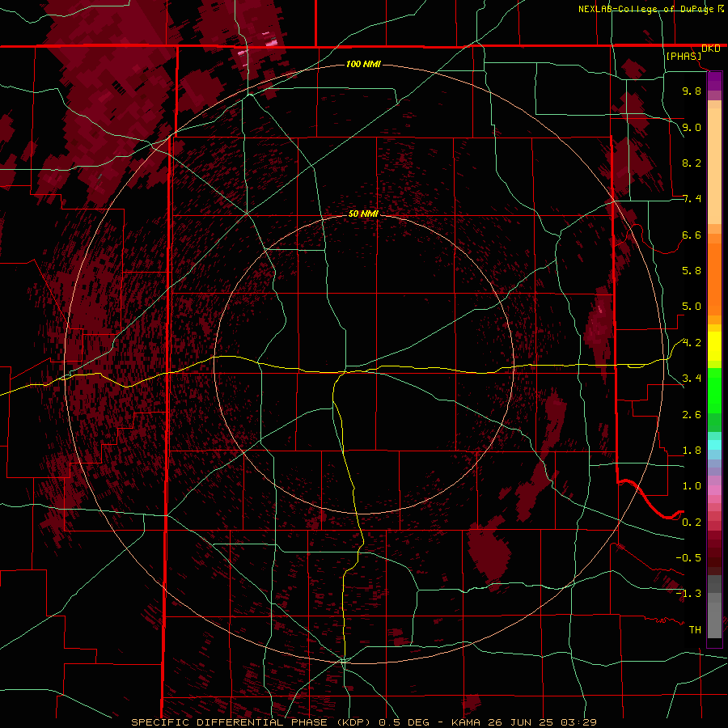728x728 pixels.
Task: Pick the light peach band on the color bar
Action: pyautogui.click(x=714, y=166)
